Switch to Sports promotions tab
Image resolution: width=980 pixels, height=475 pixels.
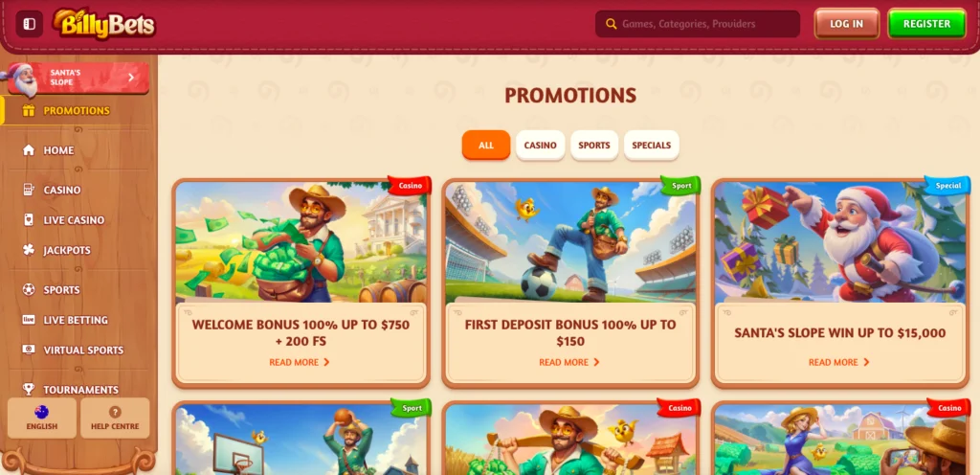coord(593,145)
